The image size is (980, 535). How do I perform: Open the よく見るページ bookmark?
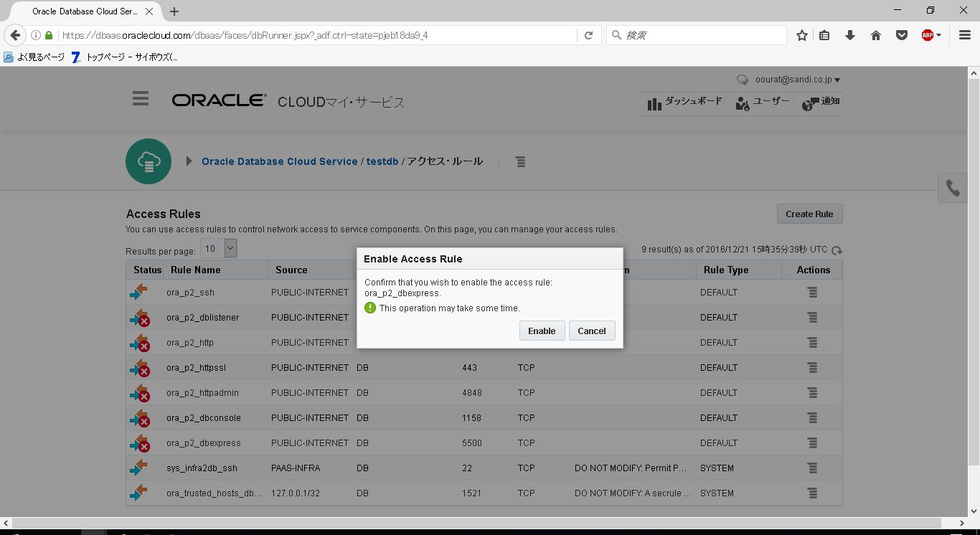coord(35,57)
